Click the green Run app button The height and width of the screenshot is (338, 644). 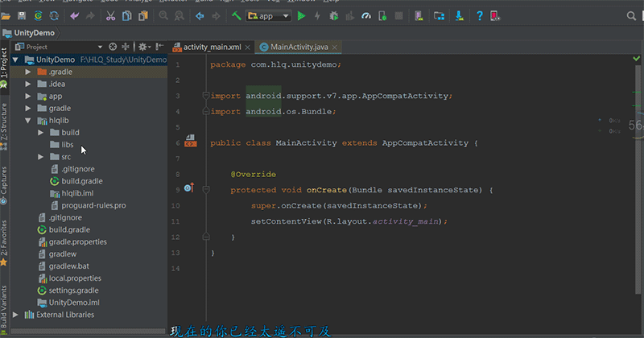point(301,15)
